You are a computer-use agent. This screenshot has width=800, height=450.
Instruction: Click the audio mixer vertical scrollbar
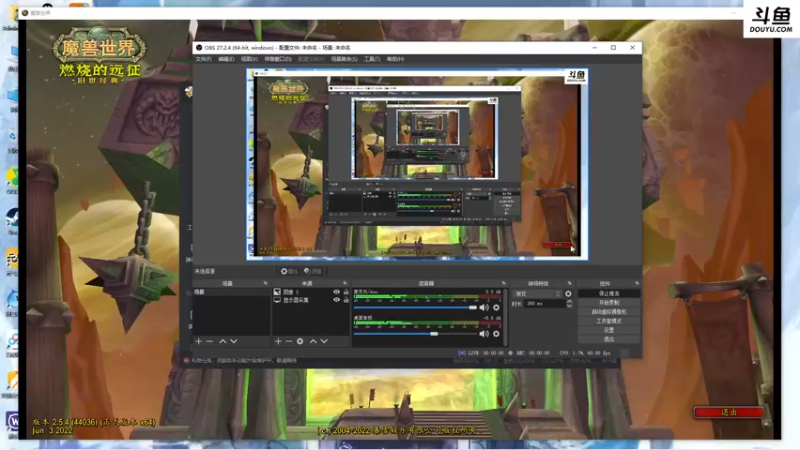pos(505,317)
